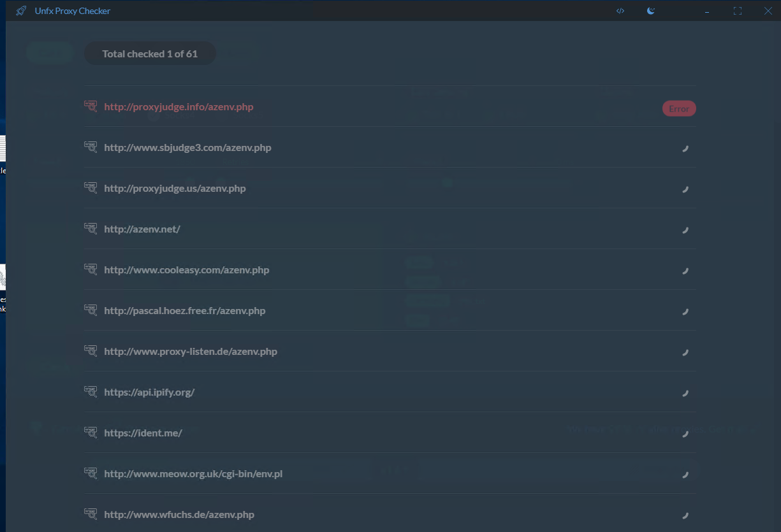Select the icon next to www.cooleasy.com
Image resolution: width=781 pixels, height=532 pixels.
click(91, 270)
